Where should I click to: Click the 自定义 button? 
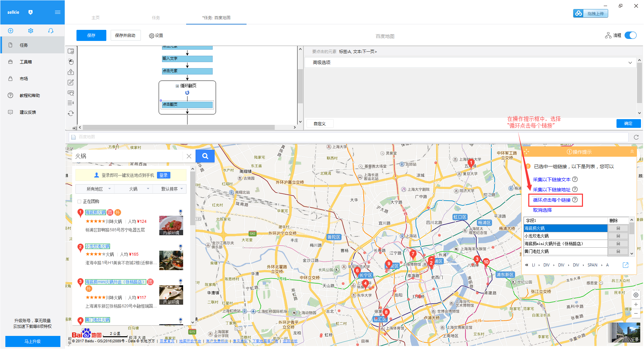[x=320, y=123]
